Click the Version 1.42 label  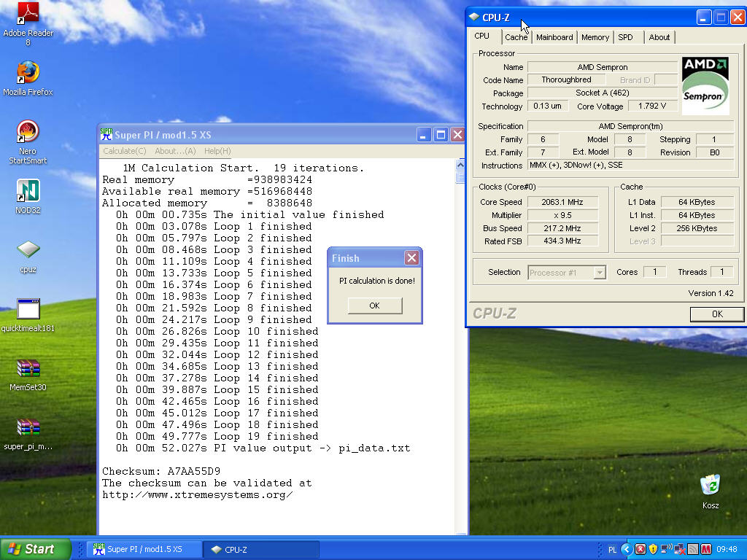711,293
